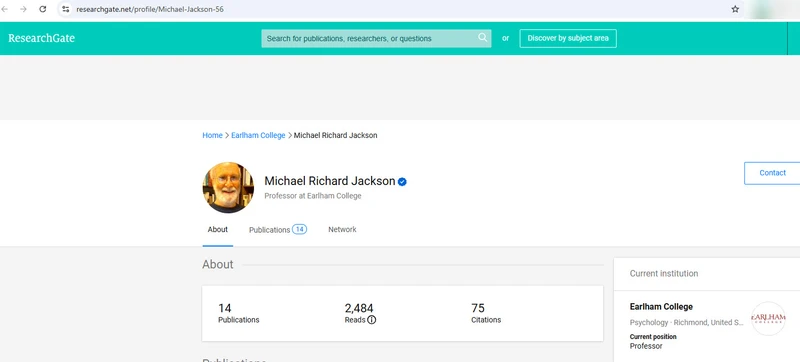Click Discover by subject area button
800x362 pixels.
point(568,38)
